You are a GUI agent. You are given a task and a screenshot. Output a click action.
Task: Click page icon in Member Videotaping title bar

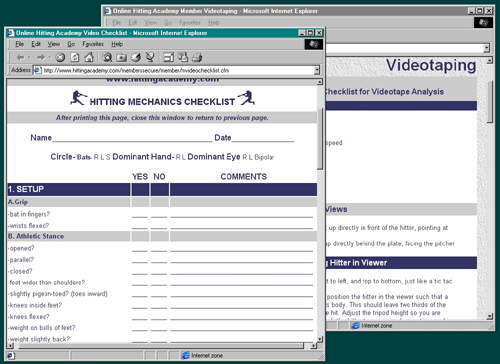107,11
